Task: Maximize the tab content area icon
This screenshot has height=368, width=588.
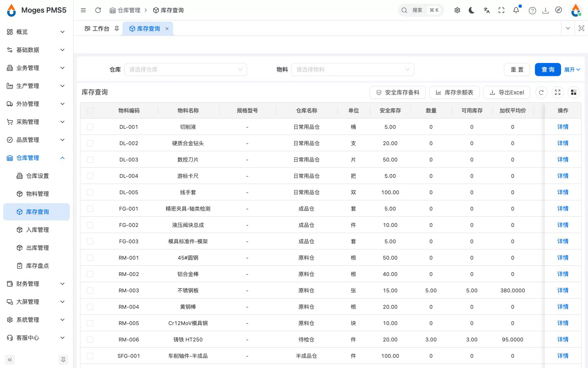Action: point(581,28)
